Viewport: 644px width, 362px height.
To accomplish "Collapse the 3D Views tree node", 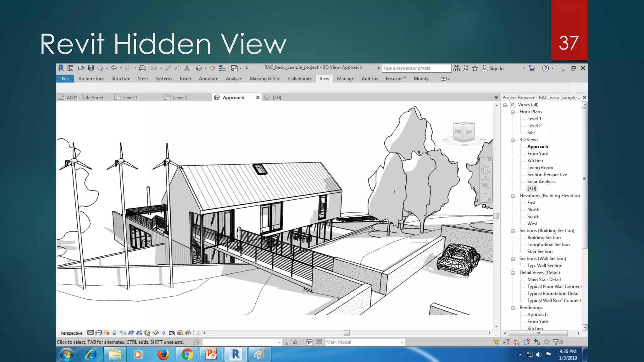I will (x=513, y=140).
